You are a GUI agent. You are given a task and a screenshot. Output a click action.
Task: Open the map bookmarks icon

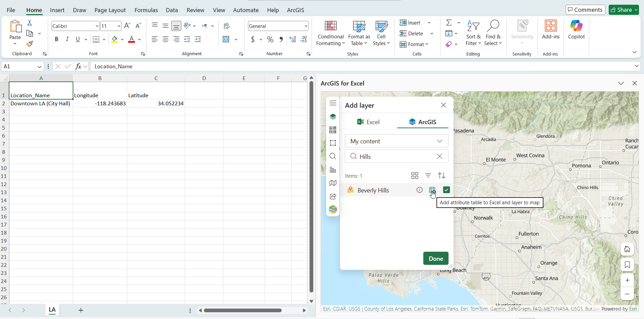tap(627, 265)
